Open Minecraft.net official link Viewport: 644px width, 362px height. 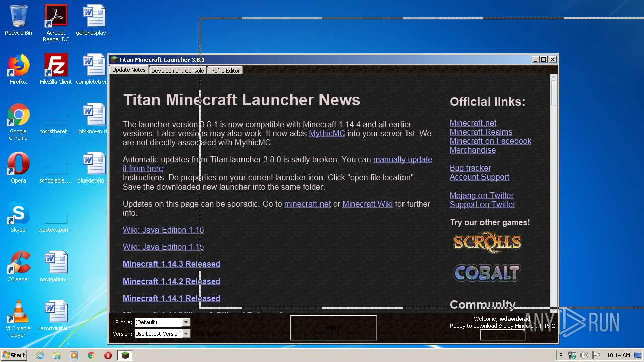point(473,123)
